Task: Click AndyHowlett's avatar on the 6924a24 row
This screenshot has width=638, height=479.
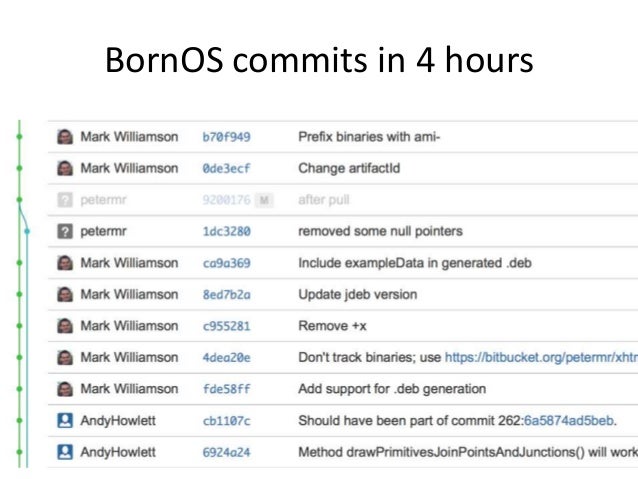Action: pos(65,452)
